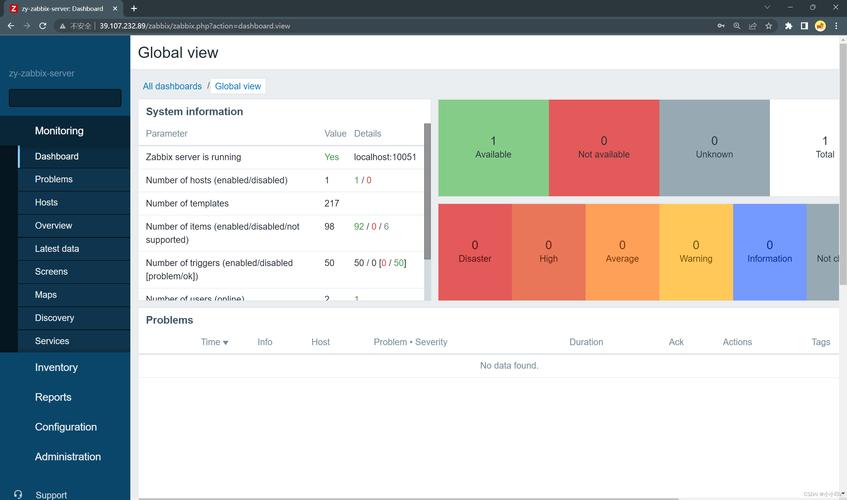Click the 'Number of templates' row
847x500 pixels.
(281, 204)
